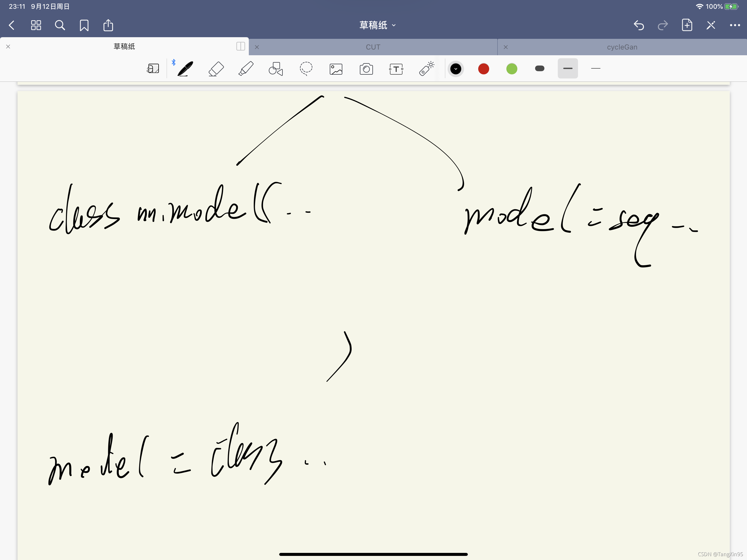This screenshot has width=747, height=560.
Task: Select the Laser pointer tool
Action: click(x=427, y=69)
